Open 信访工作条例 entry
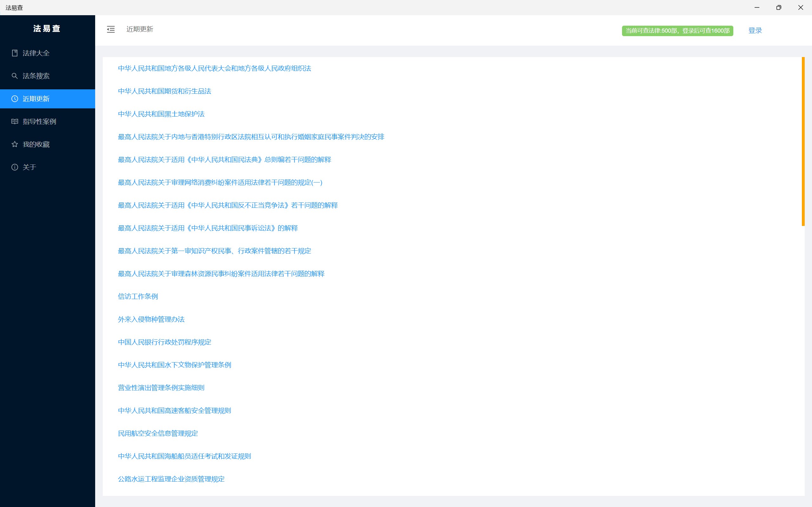 coord(138,296)
